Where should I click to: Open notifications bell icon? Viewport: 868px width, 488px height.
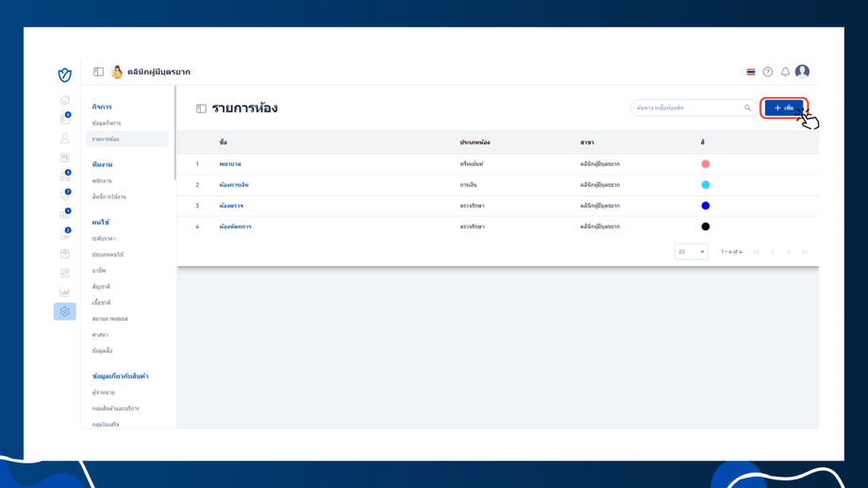point(785,72)
